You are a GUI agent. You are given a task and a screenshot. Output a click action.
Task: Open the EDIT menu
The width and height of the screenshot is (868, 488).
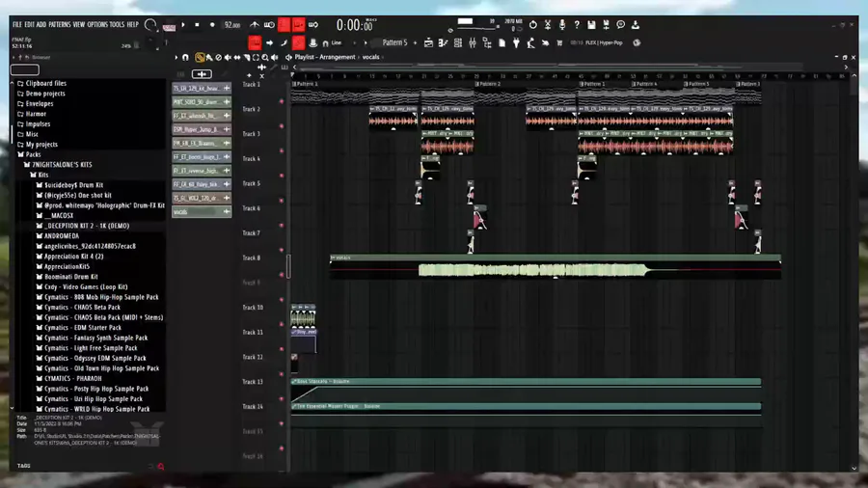point(29,25)
